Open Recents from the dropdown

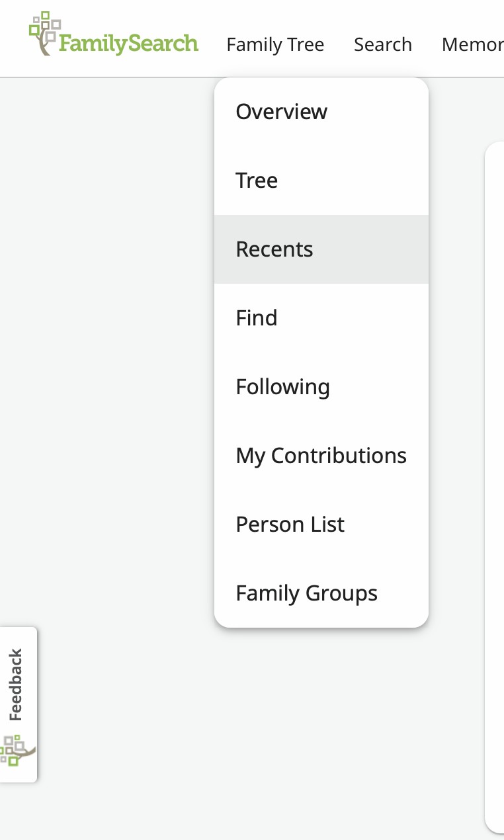tap(274, 249)
